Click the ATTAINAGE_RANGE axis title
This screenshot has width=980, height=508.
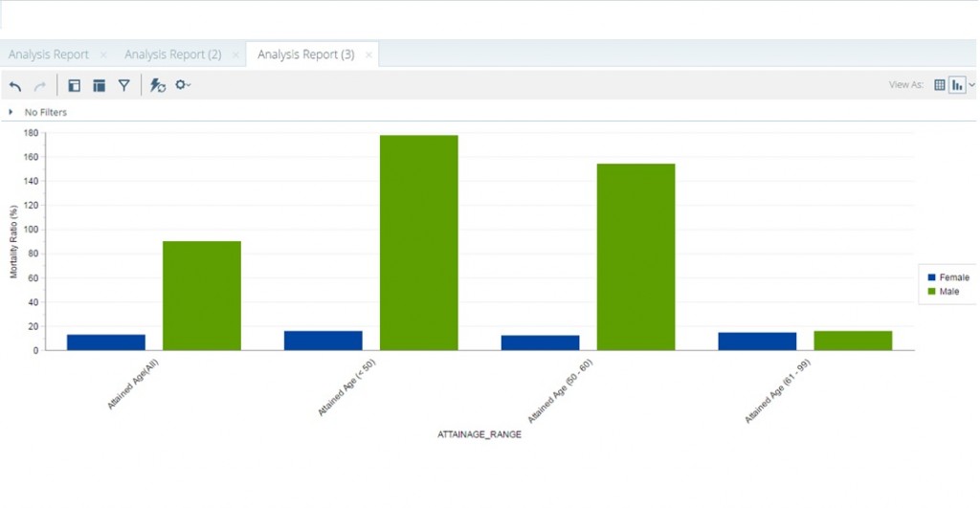pos(479,434)
